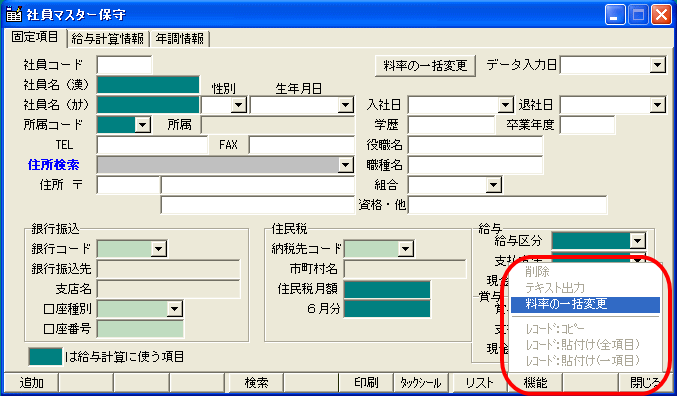Choose レコード:コピー menu entry

[585, 329]
